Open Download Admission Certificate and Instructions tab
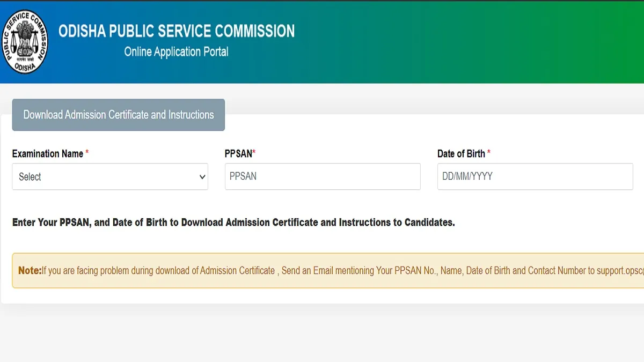This screenshot has height=362, width=644. [x=119, y=115]
